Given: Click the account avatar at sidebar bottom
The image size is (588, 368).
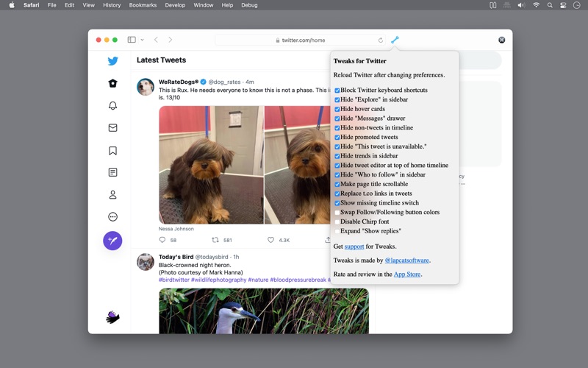Looking at the screenshot, I should click(x=112, y=317).
